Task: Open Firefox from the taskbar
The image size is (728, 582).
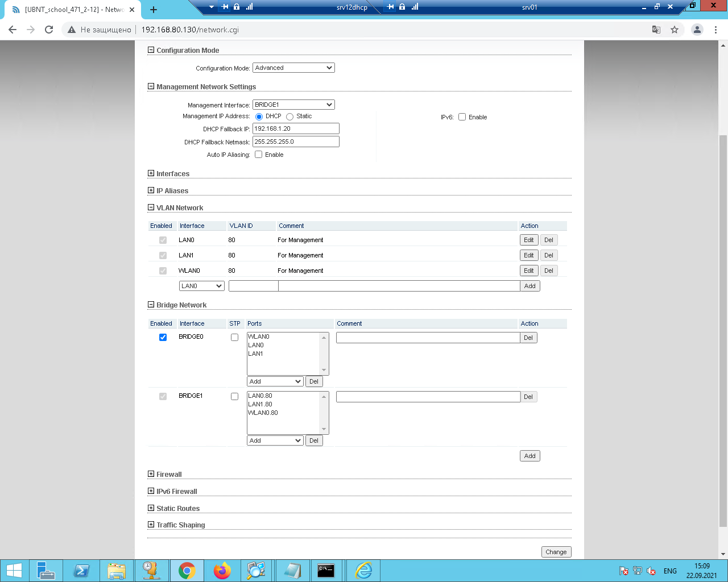Action: point(222,571)
